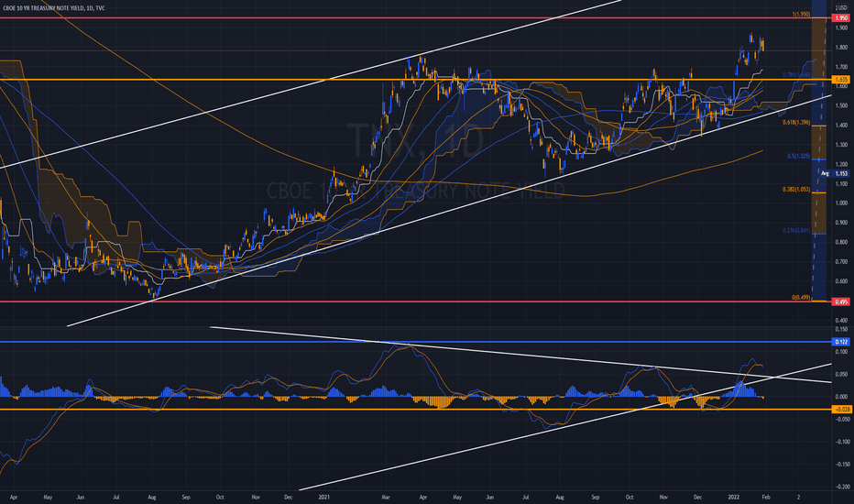The width and height of the screenshot is (854, 504).
Task: Click the Fibonacci 0.5(1.225) level label
Action: (x=798, y=157)
